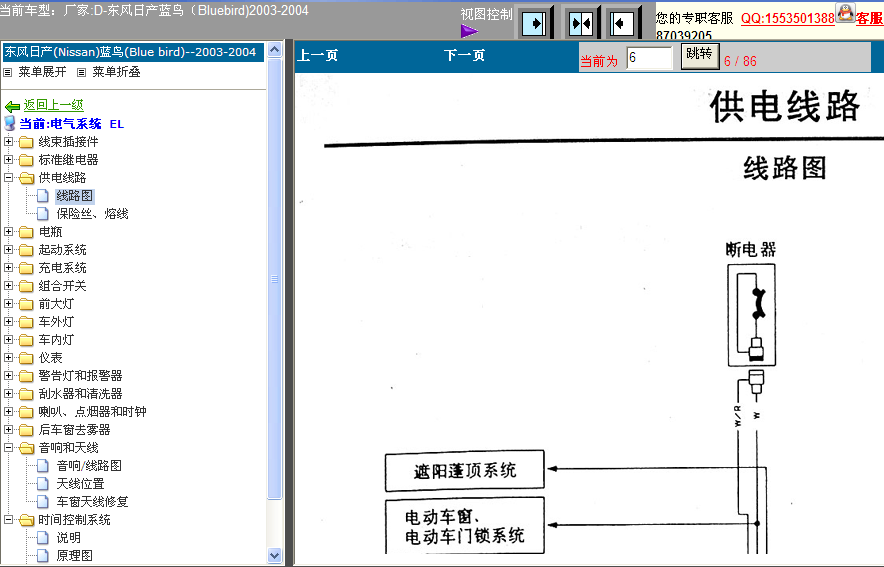This screenshot has width=884, height=567.
Task: Click the open folder icon of 时间控制系统
Action: 26,520
